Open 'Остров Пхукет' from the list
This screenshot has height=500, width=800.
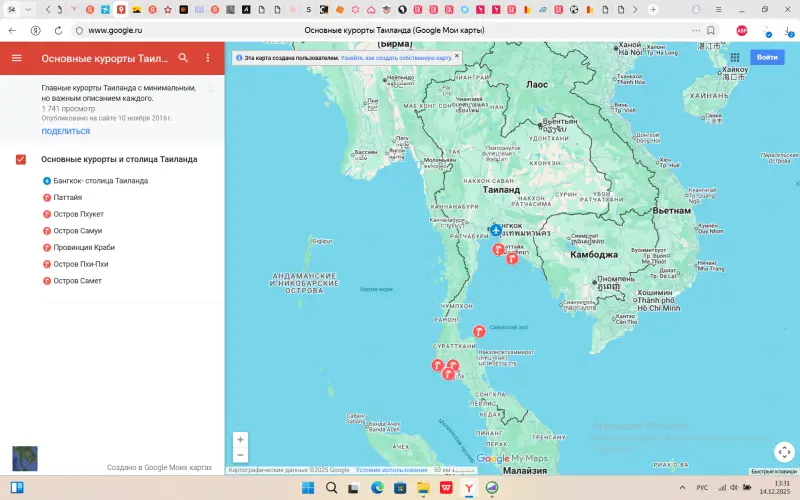78,214
